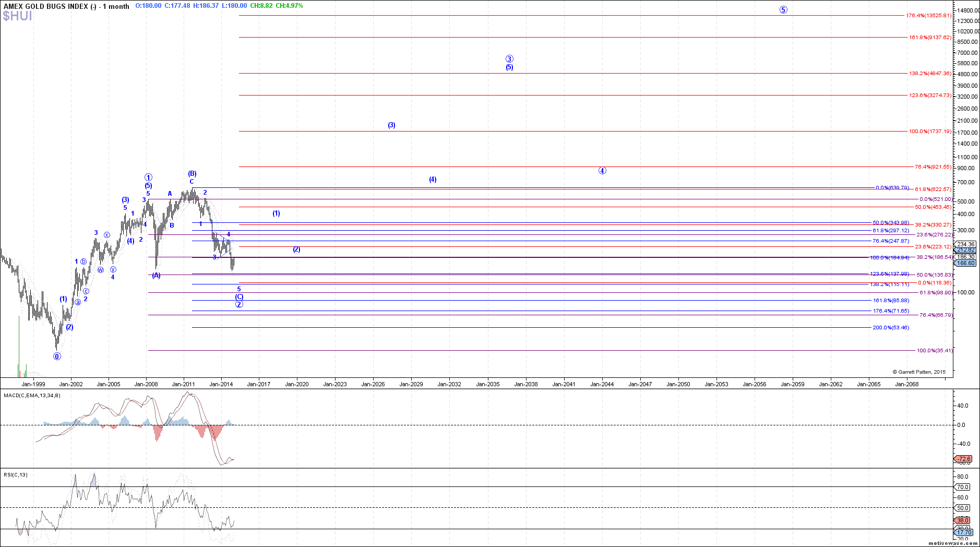The width and height of the screenshot is (980, 547).
Task: Click the 76.4%(247.87) blue retracement label
Action: (891, 241)
